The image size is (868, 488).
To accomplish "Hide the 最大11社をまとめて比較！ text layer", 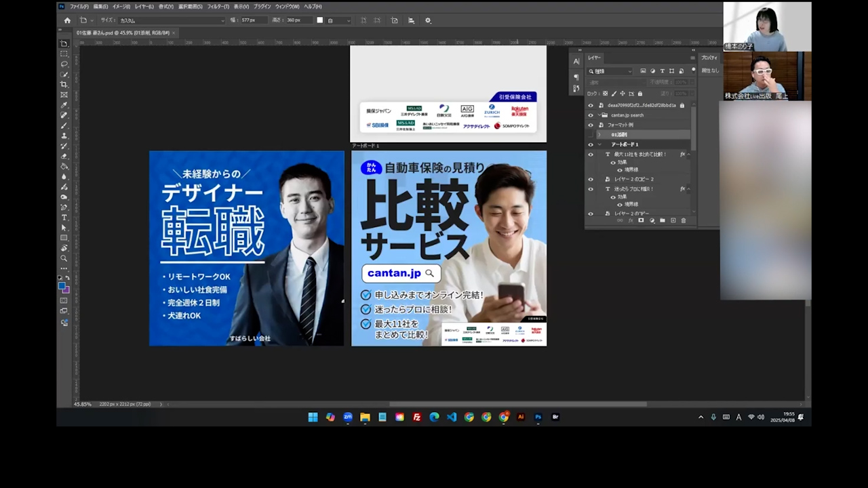I will (x=591, y=155).
